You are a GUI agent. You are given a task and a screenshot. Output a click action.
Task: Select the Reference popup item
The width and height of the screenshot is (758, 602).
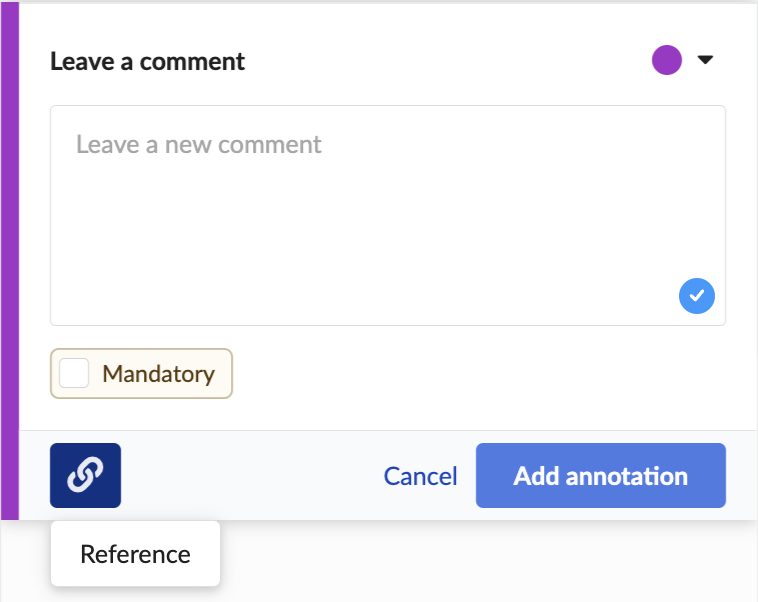[135, 554]
